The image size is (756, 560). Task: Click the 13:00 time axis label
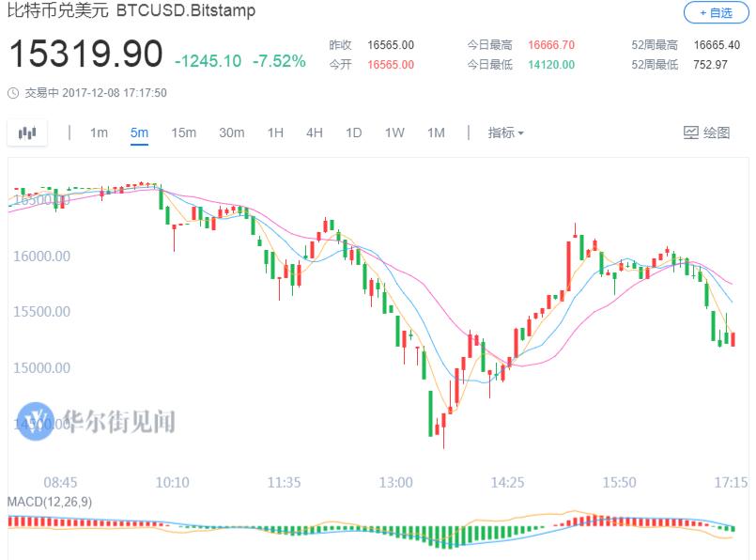click(395, 482)
